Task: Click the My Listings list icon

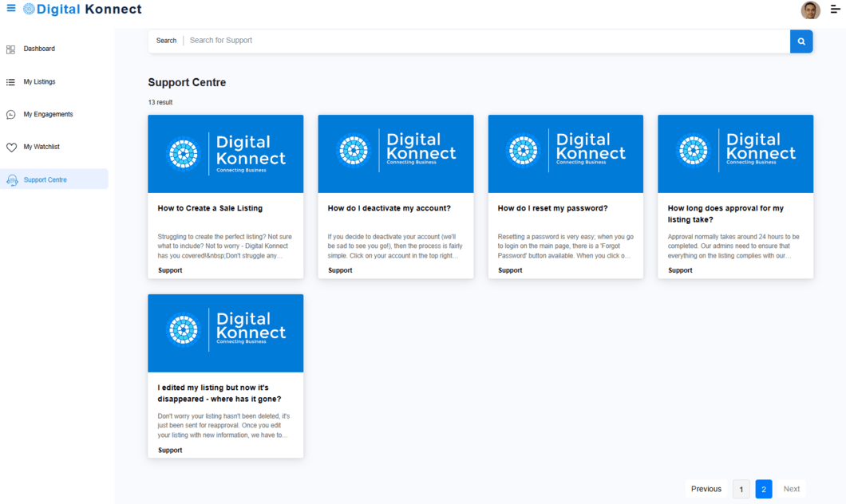Action: pyautogui.click(x=10, y=82)
